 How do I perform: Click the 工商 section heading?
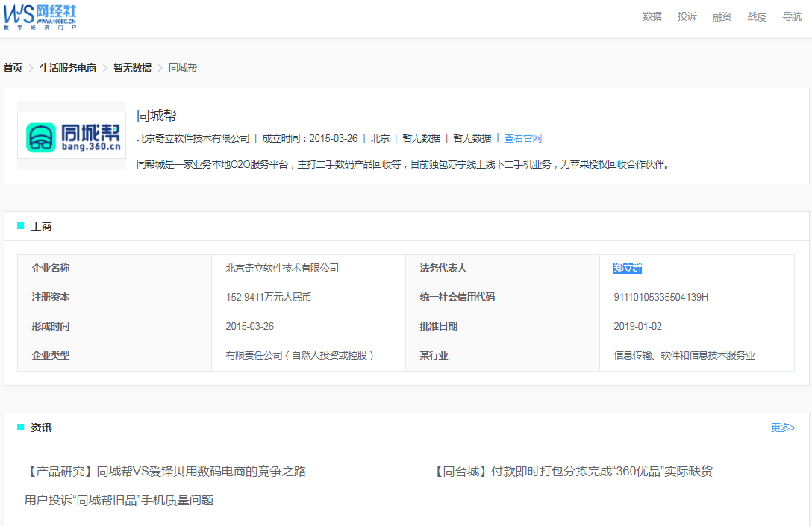(42, 226)
